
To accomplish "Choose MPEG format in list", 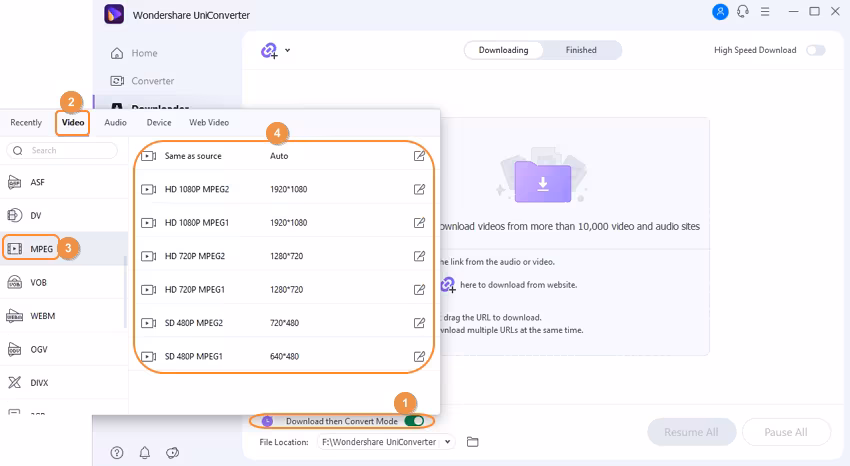I will tap(64, 249).
